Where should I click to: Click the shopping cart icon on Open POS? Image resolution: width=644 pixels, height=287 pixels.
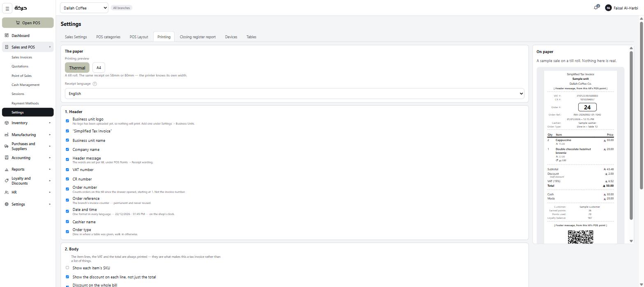[18, 23]
